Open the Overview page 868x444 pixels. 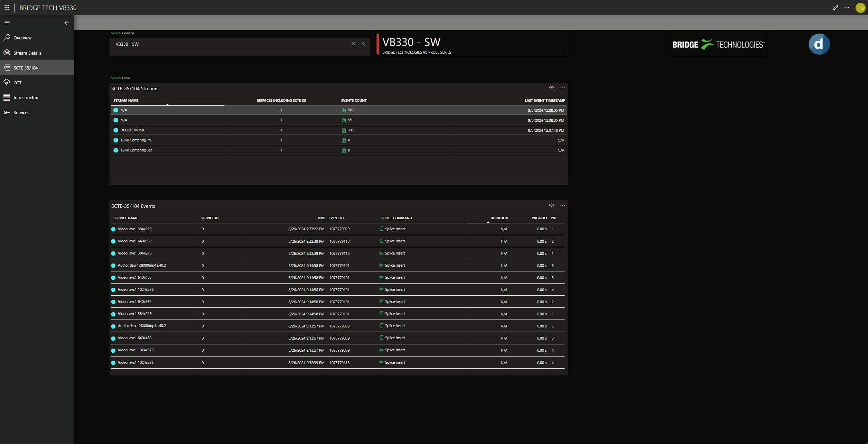pos(37,38)
